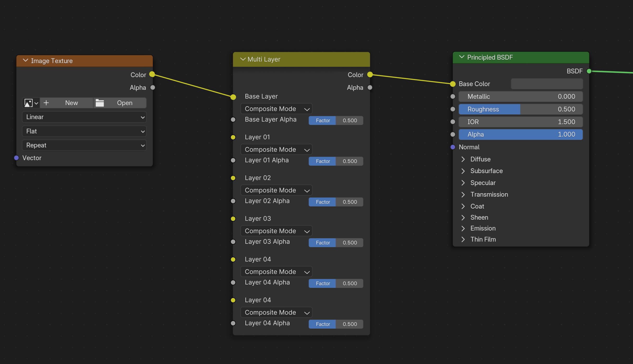Click Base Layer Alpha Factor field
The image size is (633, 364).
pyautogui.click(x=336, y=120)
